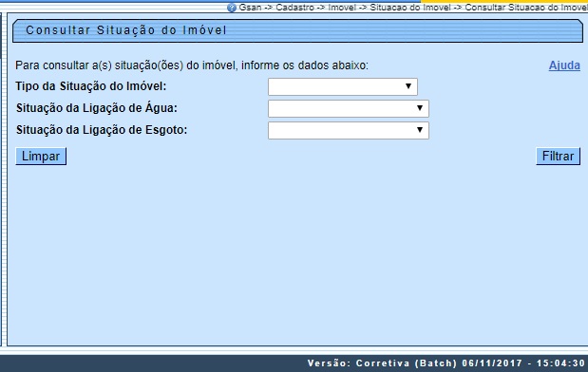
Task: Click the Tipo da Situação do Imóvel label
Action: click(91, 86)
